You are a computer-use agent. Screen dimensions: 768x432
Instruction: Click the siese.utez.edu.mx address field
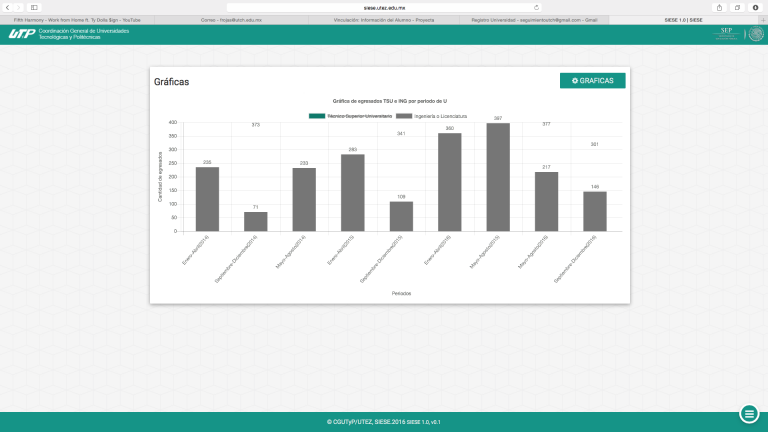(x=384, y=7)
